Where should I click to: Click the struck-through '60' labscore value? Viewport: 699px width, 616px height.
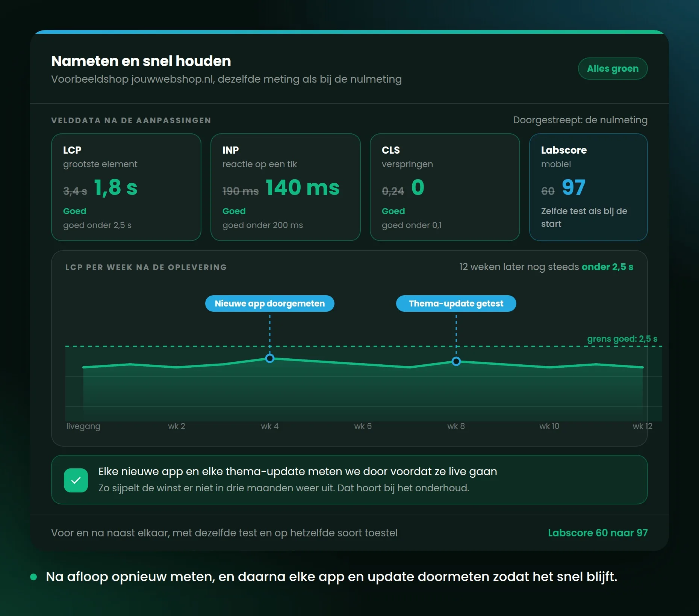[x=548, y=191]
